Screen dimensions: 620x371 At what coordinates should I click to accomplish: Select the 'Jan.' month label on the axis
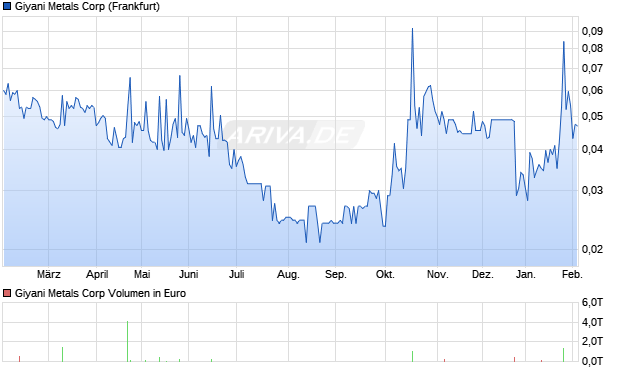(525, 274)
